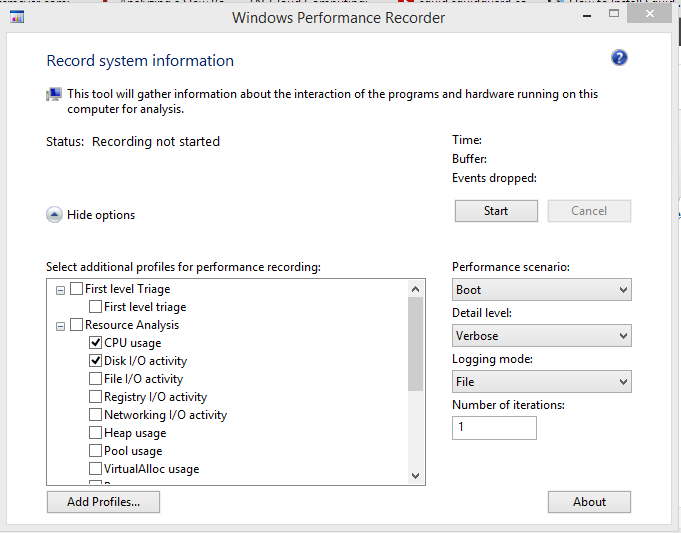Enable Registry I/O activity profile

[x=96, y=397]
